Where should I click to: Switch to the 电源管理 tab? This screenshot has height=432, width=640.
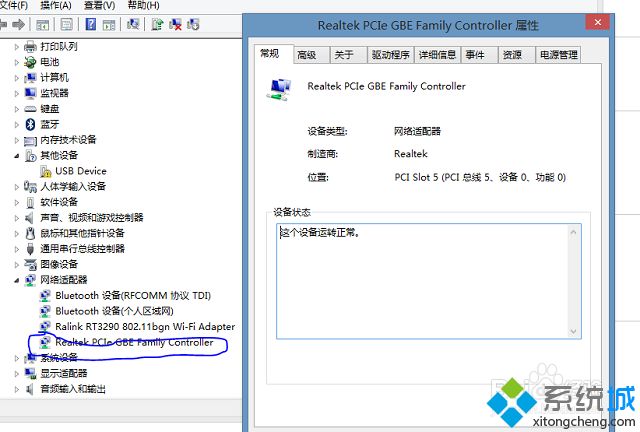[558, 55]
